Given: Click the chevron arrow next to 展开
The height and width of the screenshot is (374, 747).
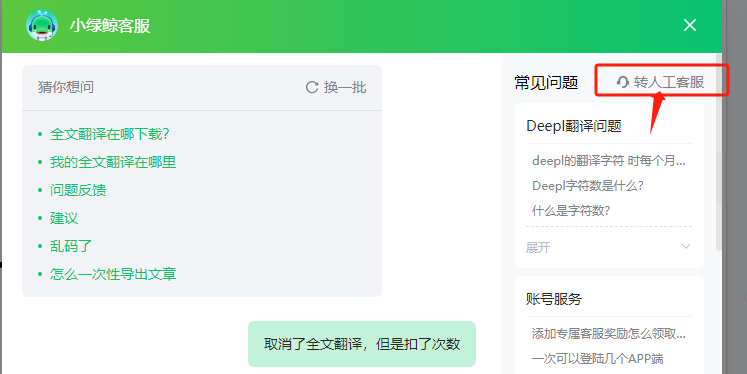Looking at the screenshot, I should pos(686,246).
